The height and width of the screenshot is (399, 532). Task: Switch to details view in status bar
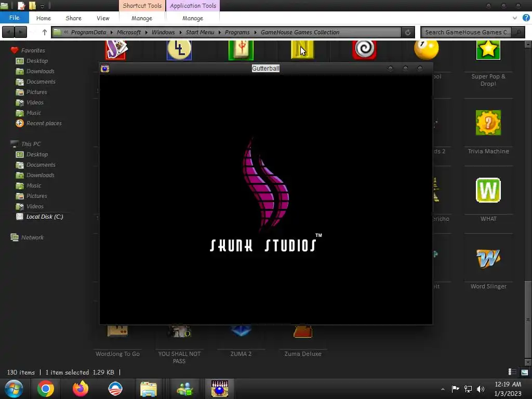click(x=512, y=372)
